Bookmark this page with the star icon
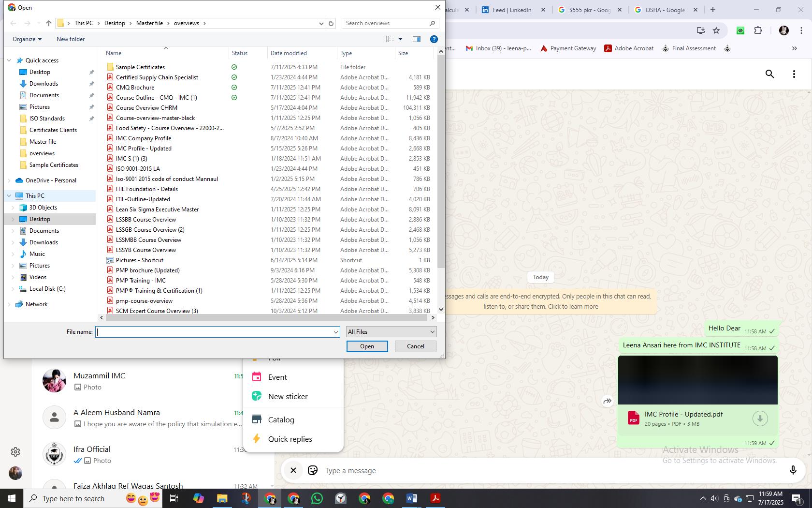This screenshot has height=508, width=812. pos(716,30)
